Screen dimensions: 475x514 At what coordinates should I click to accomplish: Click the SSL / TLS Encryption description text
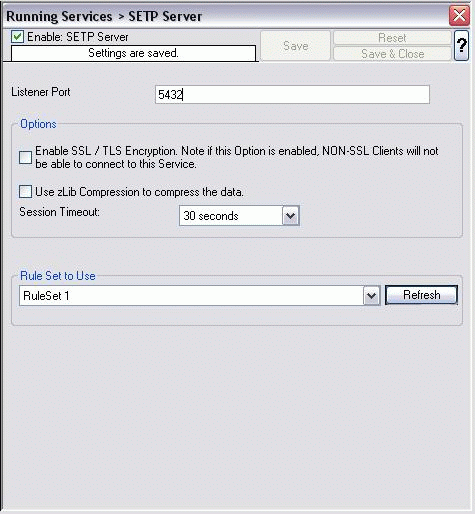[236, 157]
